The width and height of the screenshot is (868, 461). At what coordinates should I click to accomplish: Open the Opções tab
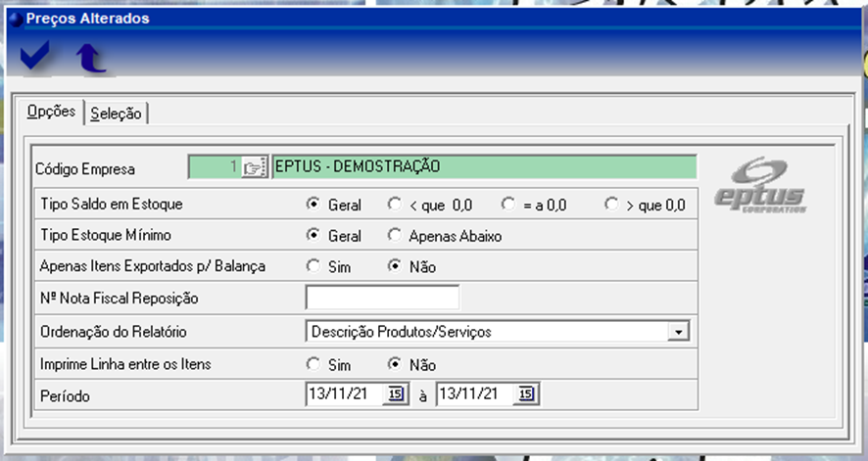pyautogui.click(x=51, y=112)
